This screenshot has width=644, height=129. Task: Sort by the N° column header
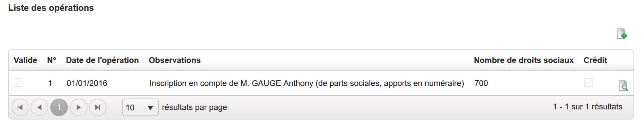52,60
